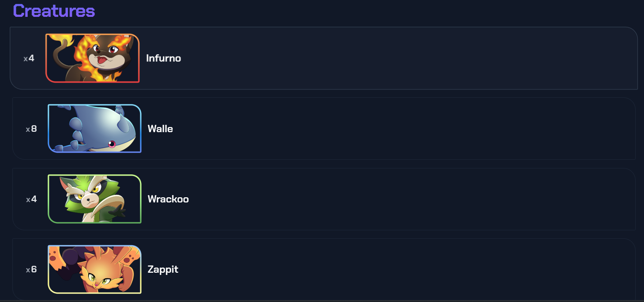Click empty space in Walle's row
The image size is (644, 302).
click(366, 129)
